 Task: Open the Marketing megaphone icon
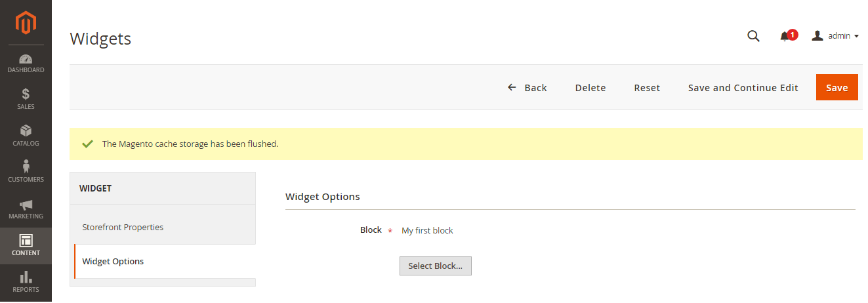[x=26, y=205]
